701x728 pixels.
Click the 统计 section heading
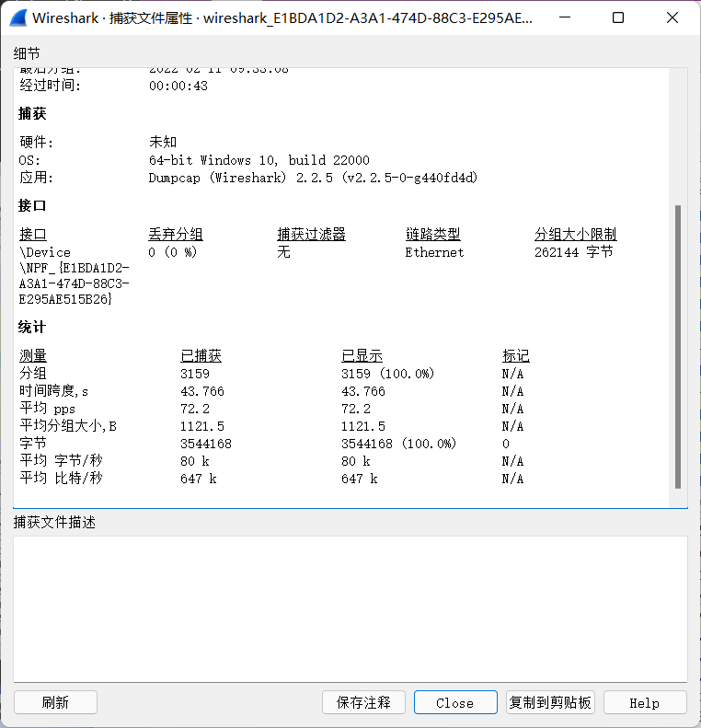point(32,327)
